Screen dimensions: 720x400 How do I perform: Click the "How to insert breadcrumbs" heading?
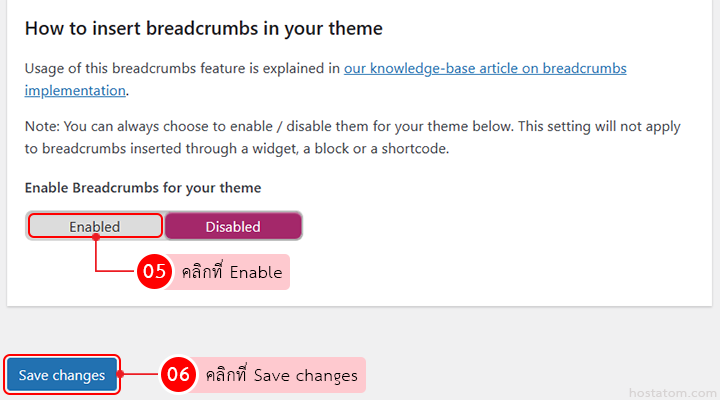click(204, 28)
